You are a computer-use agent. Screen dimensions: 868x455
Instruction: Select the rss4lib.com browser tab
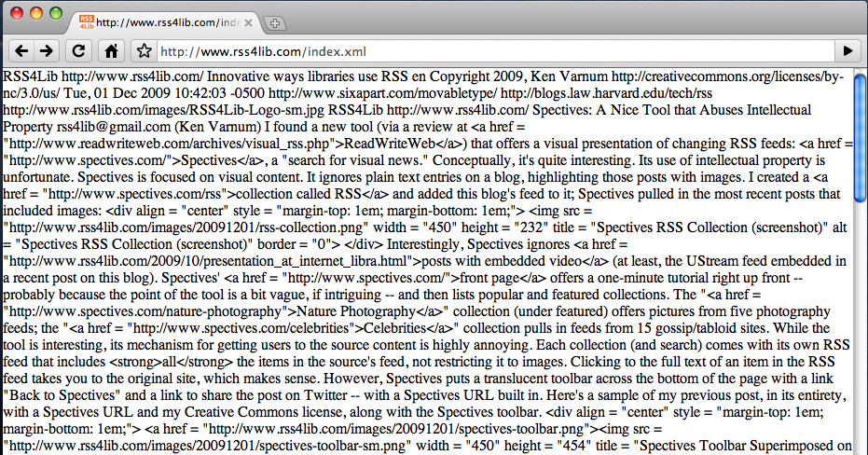click(x=166, y=22)
